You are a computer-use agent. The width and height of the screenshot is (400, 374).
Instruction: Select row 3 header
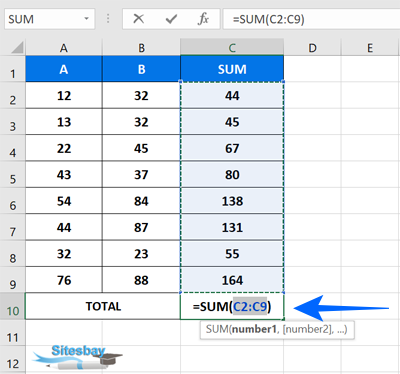13,122
